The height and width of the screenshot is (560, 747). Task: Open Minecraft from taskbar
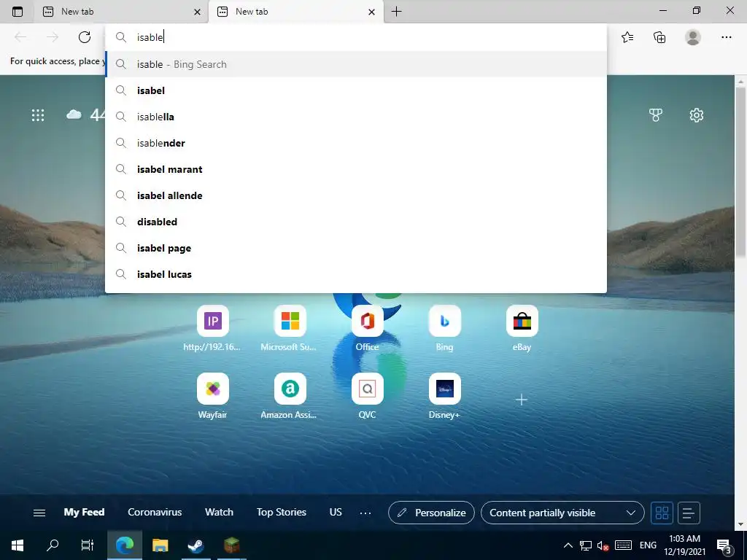[231, 545]
